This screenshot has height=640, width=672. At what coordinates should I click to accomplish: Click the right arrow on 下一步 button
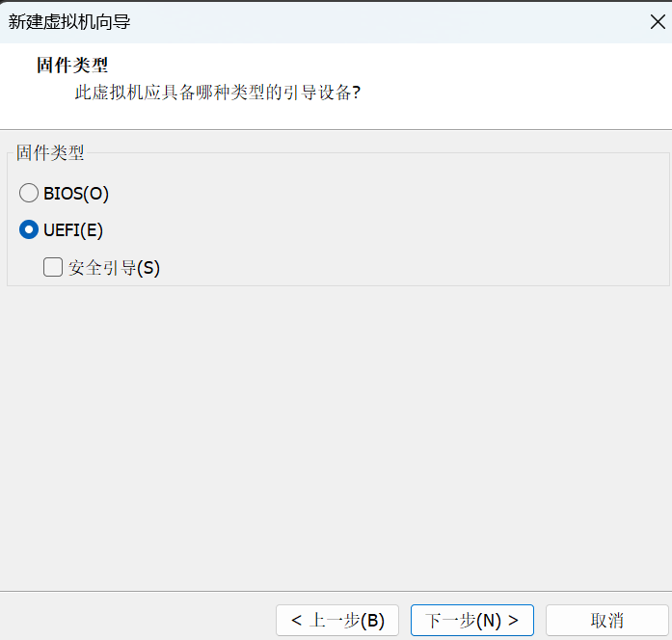point(514,620)
